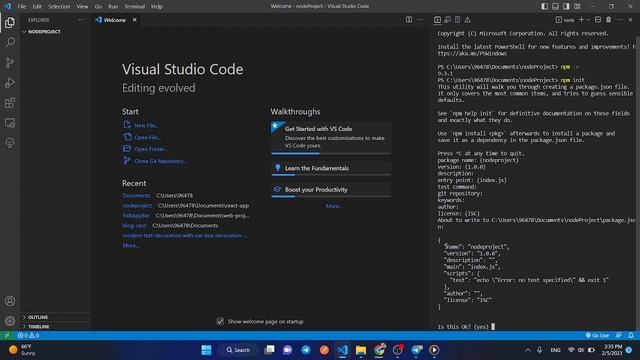The height and width of the screenshot is (360, 640).
Task: Click More... under Recent list
Action: 131,245
